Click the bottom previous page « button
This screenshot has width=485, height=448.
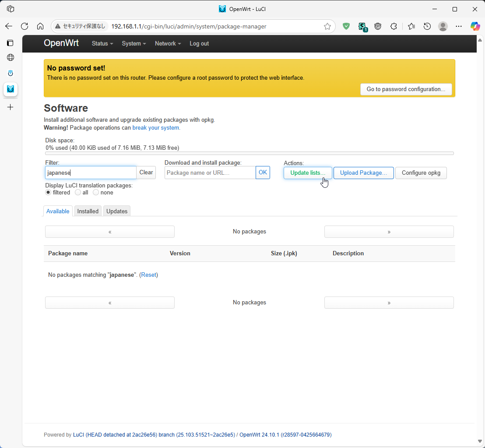click(110, 303)
